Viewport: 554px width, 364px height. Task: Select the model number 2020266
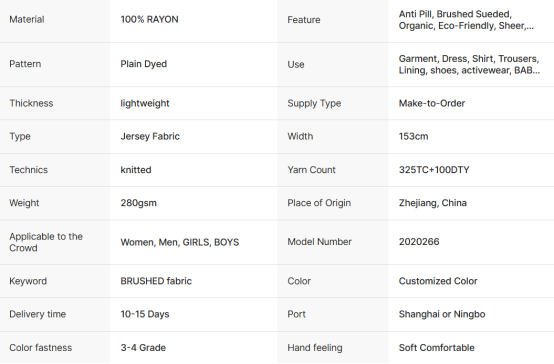[419, 242]
